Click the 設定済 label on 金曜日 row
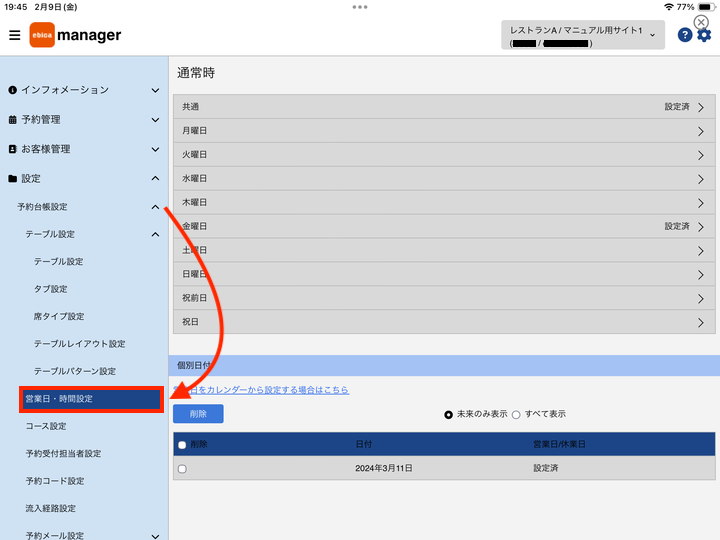The width and height of the screenshot is (720, 540). coord(677,226)
